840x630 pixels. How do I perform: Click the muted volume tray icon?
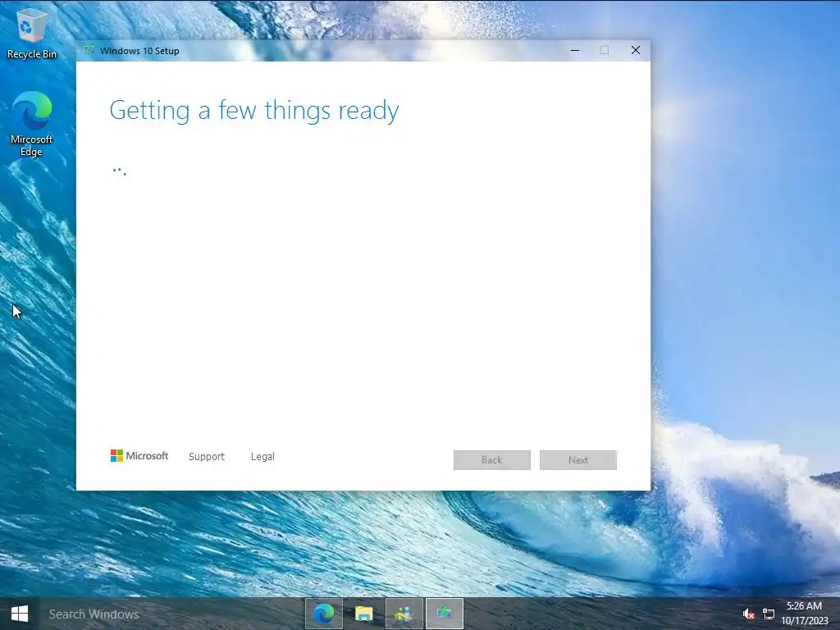(x=748, y=614)
